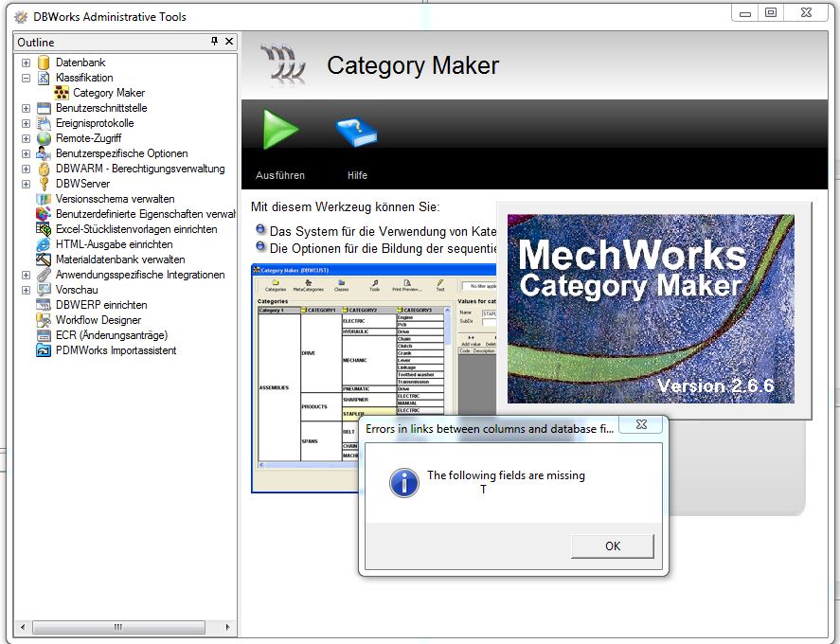The height and width of the screenshot is (644, 840).
Task: Click the green Ausführen play icon
Action: (x=280, y=129)
